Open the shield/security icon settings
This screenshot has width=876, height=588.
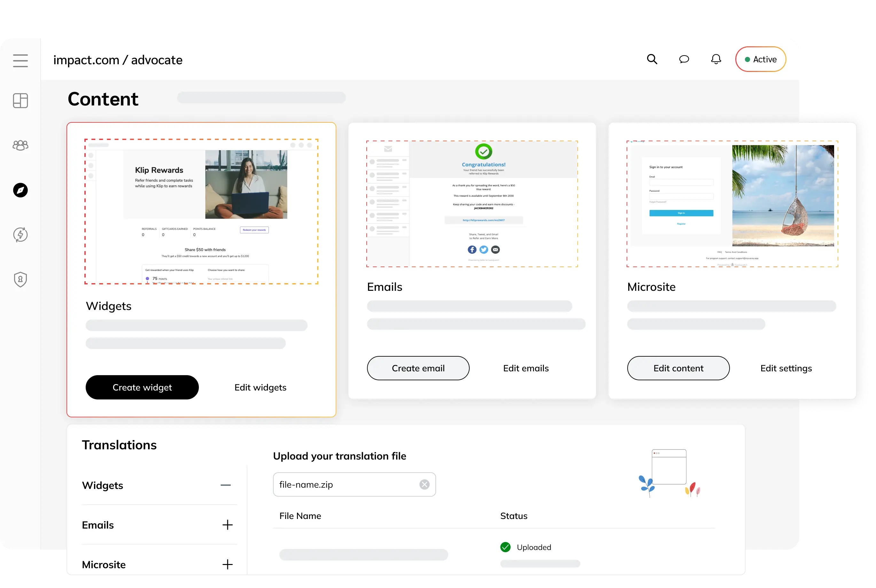pyautogui.click(x=20, y=279)
